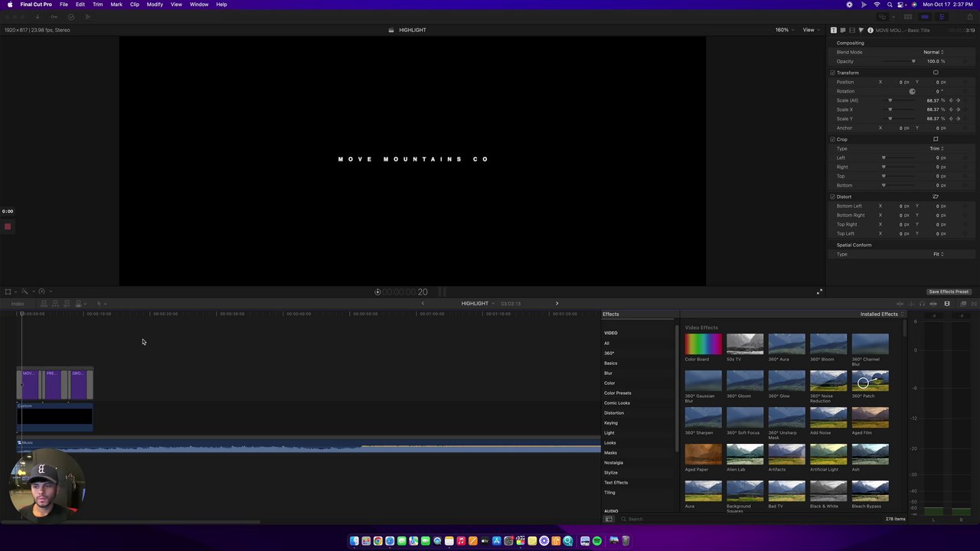Click the Crop on-screen controls icon

pos(936,139)
